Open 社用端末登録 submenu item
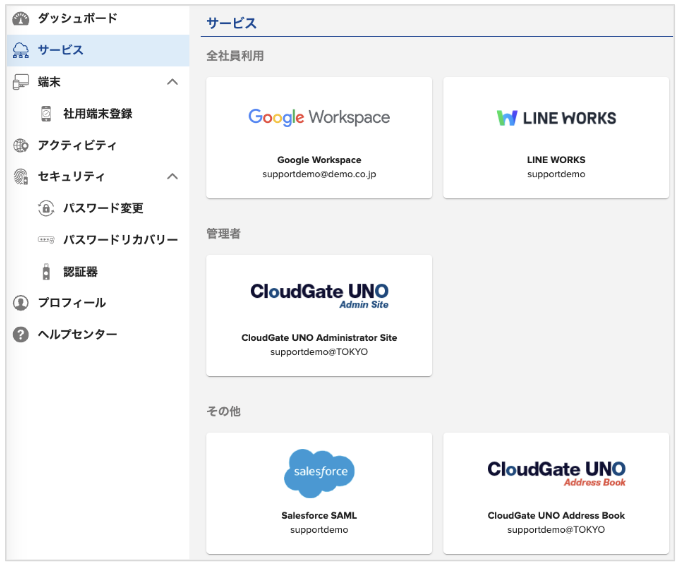 [98, 114]
